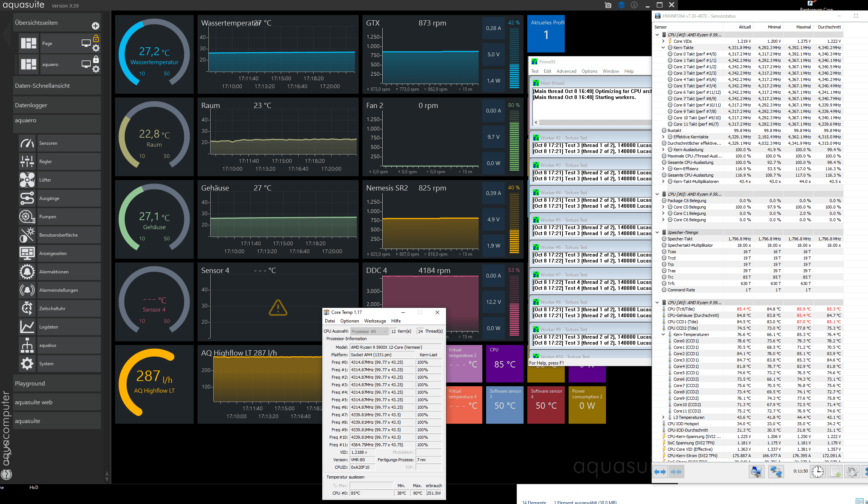
Task: Open gear settings for the Page entry
Action: (96, 48)
